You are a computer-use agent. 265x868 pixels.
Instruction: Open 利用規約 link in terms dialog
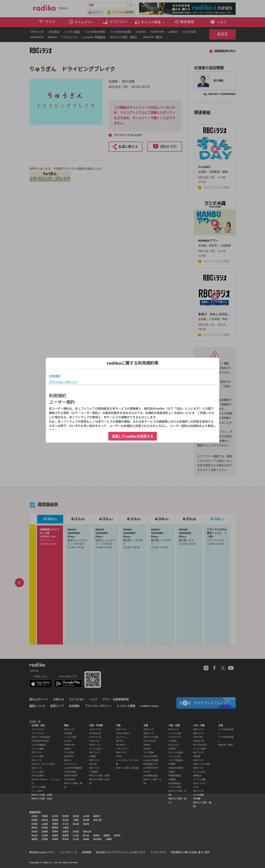point(55,376)
